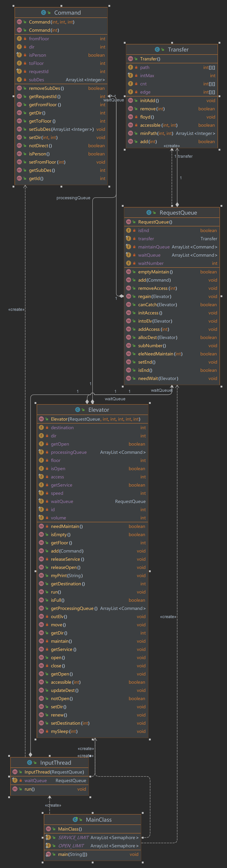Select the "Command(int, int, int)" constructor
The width and height of the screenshot is (227, 868).
pyautogui.click(x=51, y=22)
